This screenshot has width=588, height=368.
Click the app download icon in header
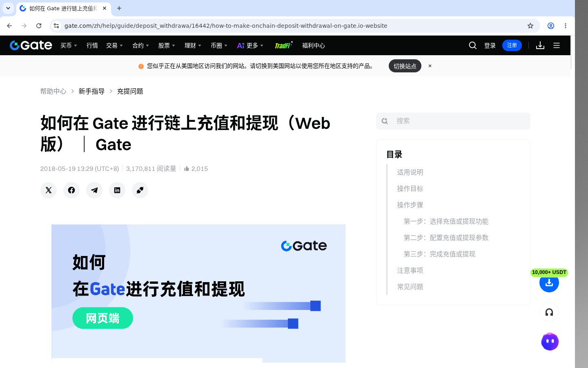[x=540, y=45]
